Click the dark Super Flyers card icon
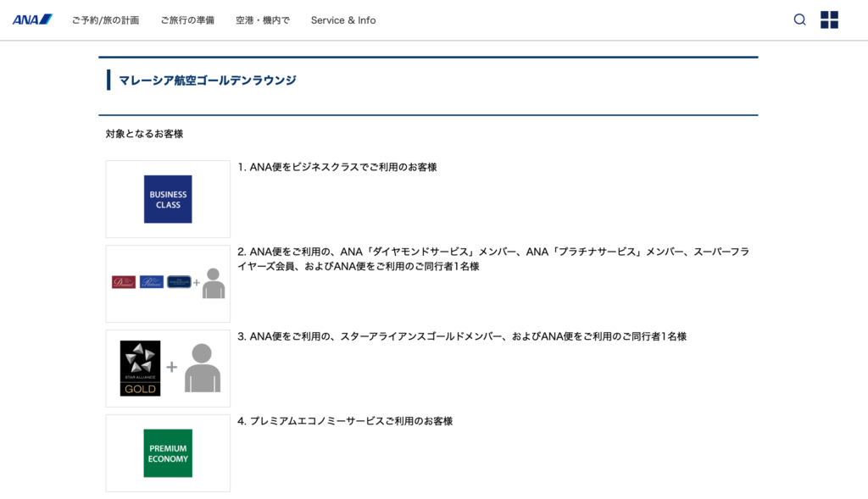The image size is (868, 499). pyautogui.click(x=179, y=282)
